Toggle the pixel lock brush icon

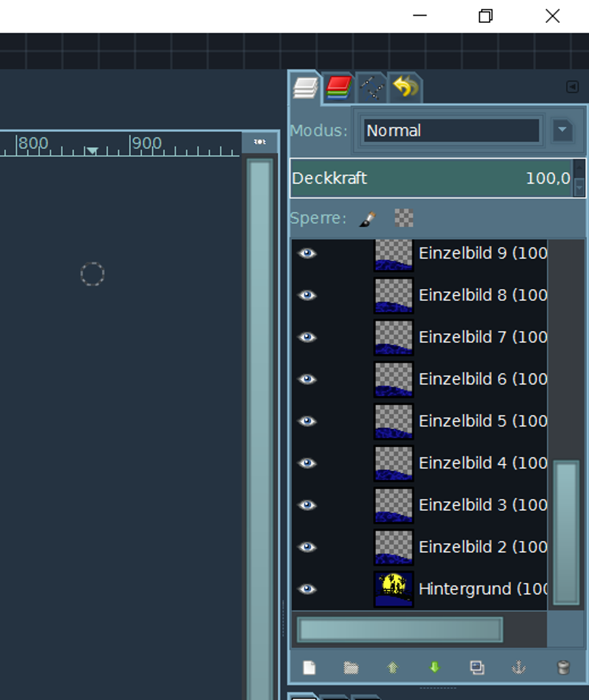coord(368,219)
